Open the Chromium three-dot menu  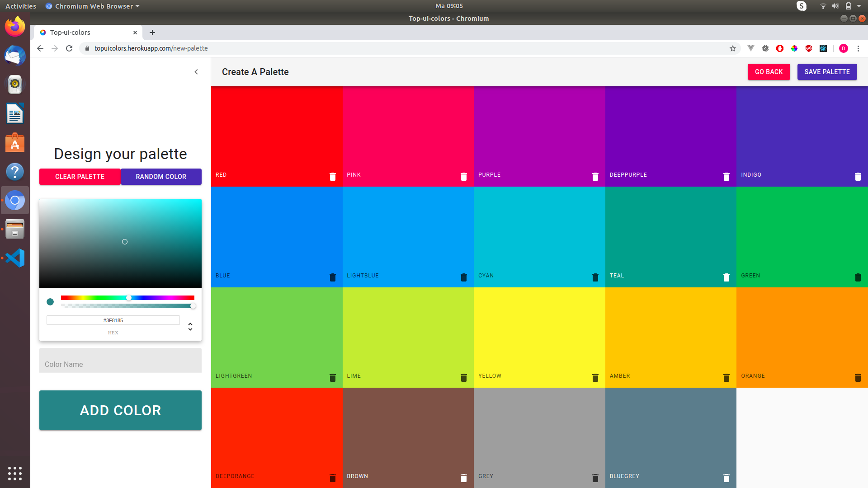(858, 48)
